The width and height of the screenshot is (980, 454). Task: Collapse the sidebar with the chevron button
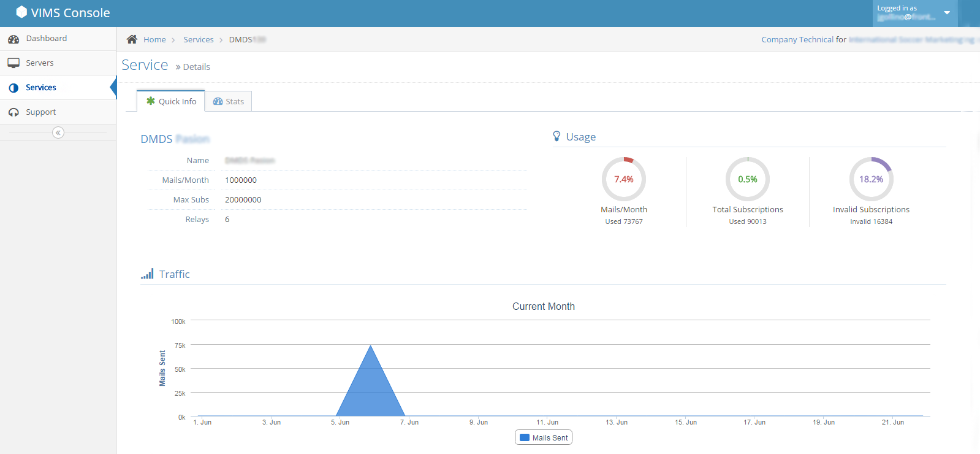pos(58,133)
